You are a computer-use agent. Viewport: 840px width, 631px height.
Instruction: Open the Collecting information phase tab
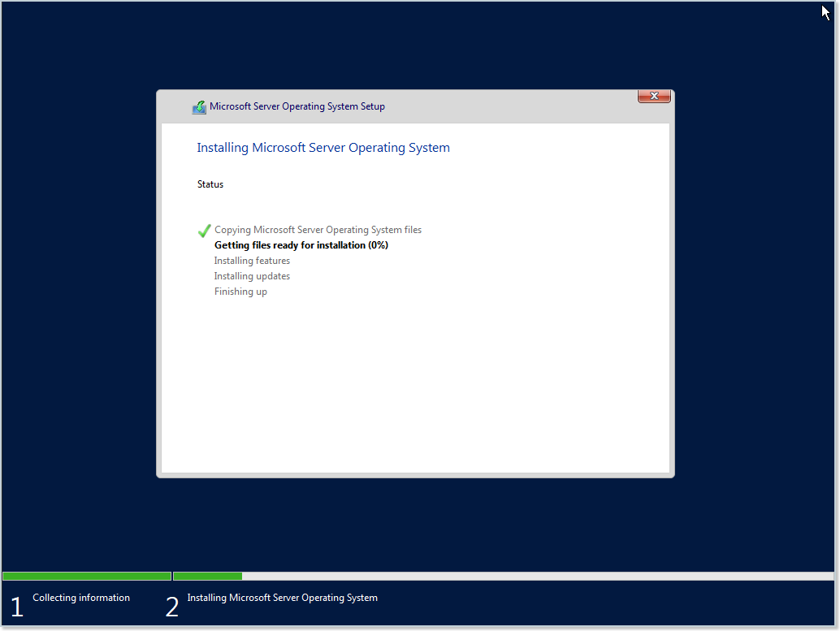[80, 598]
